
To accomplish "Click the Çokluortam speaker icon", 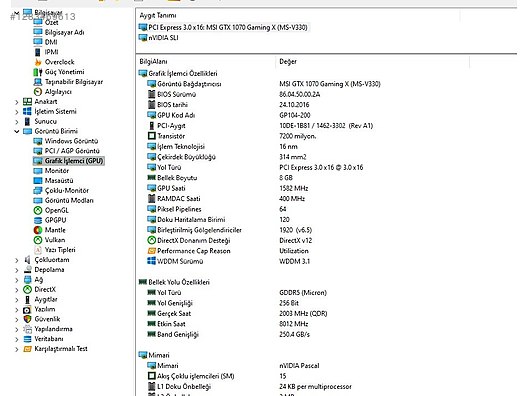I will 27,260.
